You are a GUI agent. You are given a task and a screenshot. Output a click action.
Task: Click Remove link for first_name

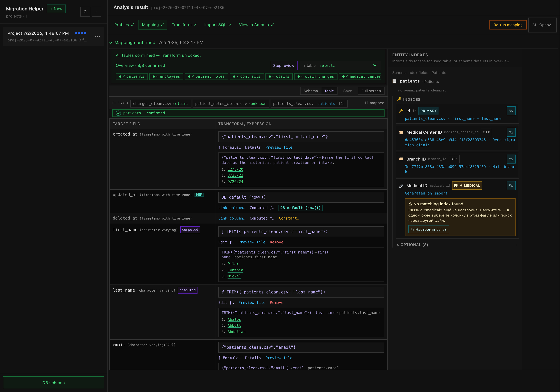tap(277, 242)
